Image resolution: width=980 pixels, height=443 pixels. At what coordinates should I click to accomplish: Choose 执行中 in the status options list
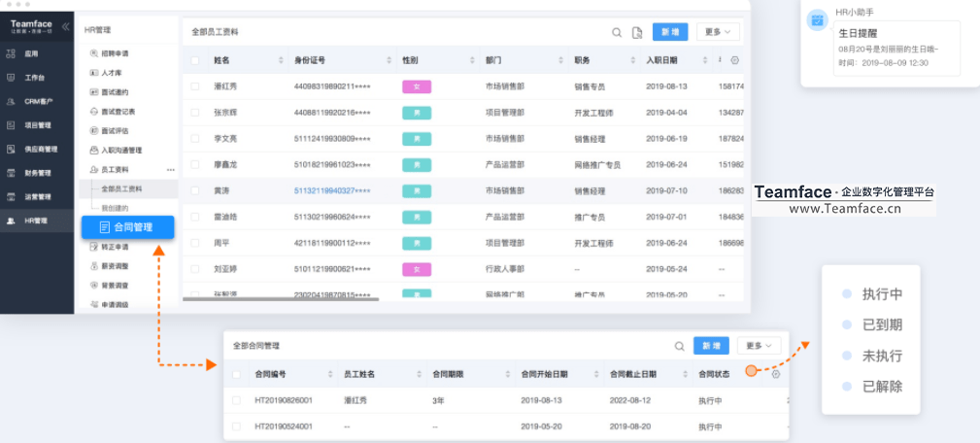coord(882,294)
